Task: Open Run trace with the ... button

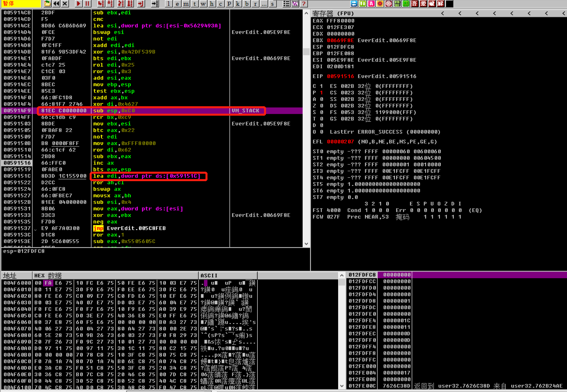Action: [264, 3]
